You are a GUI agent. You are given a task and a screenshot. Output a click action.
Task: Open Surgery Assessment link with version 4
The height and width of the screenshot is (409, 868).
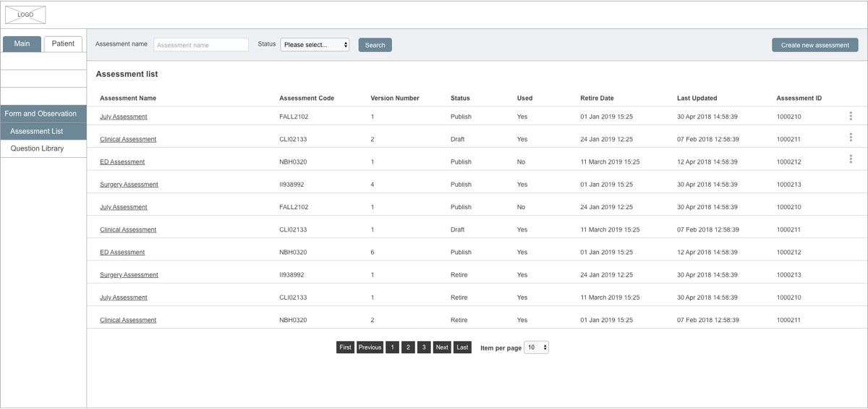pyautogui.click(x=129, y=185)
